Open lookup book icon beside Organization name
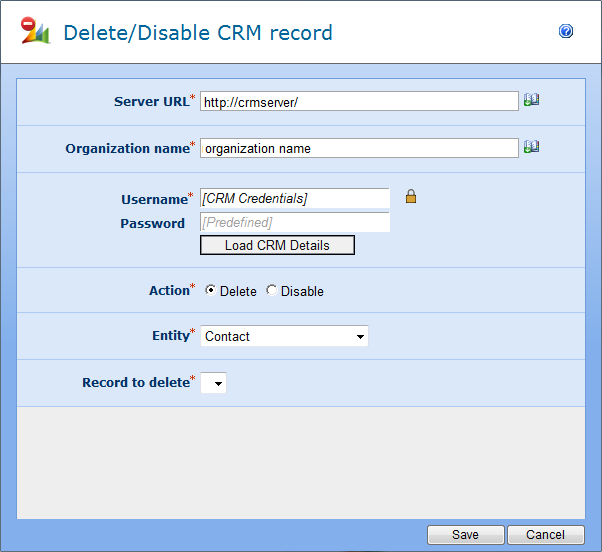Viewport: 602px width, 552px height. pos(531,147)
